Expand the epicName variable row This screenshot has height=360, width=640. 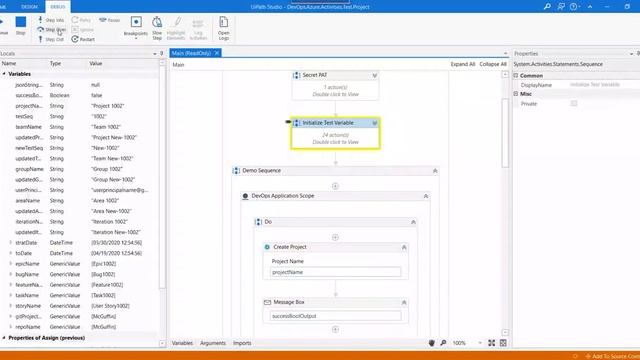tap(11, 264)
